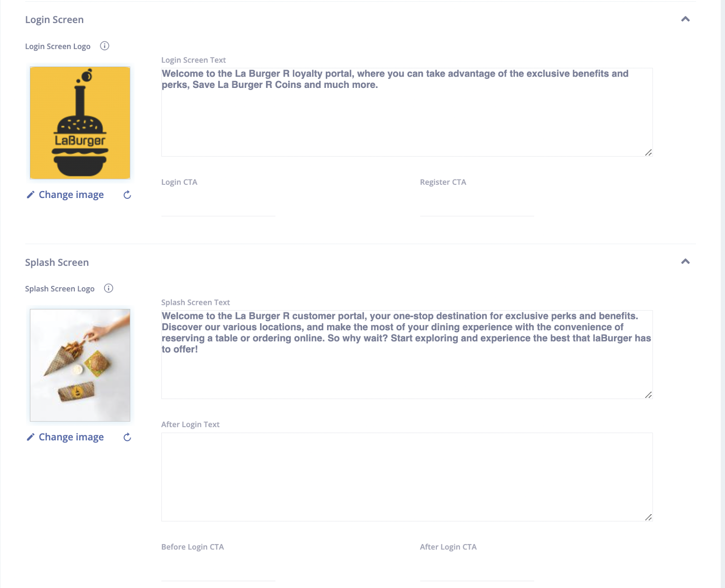Reset the splash screen logo image
Image resolution: width=725 pixels, height=588 pixels.
pos(127,437)
